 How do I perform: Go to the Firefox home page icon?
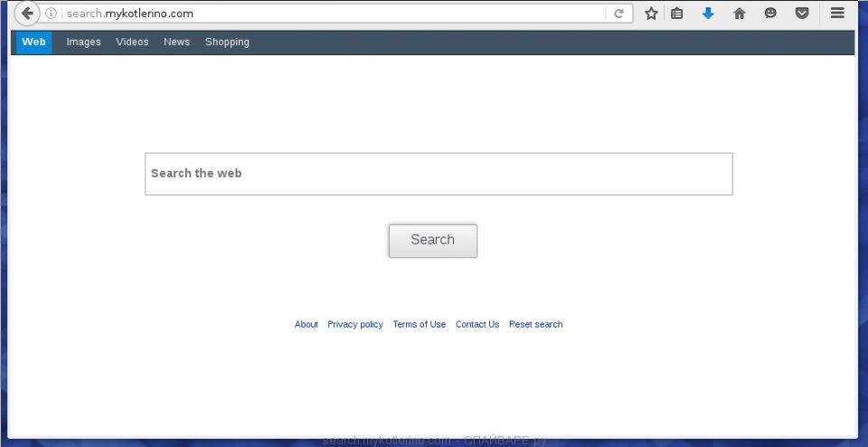(739, 14)
